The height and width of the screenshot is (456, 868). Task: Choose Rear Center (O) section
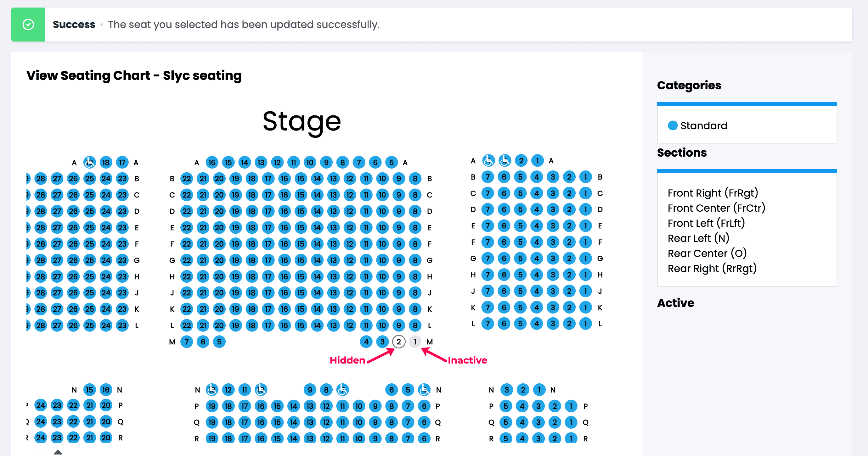[707, 253]
